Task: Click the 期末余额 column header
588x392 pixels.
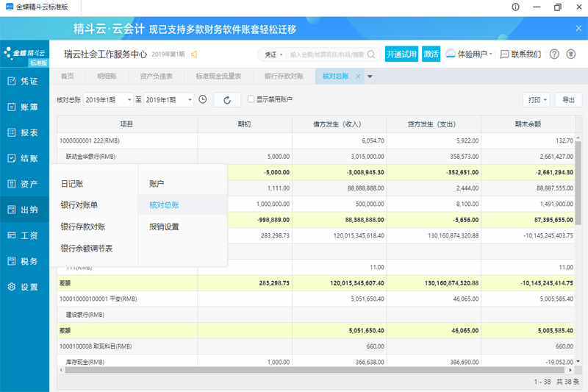Action: point(528,124)
